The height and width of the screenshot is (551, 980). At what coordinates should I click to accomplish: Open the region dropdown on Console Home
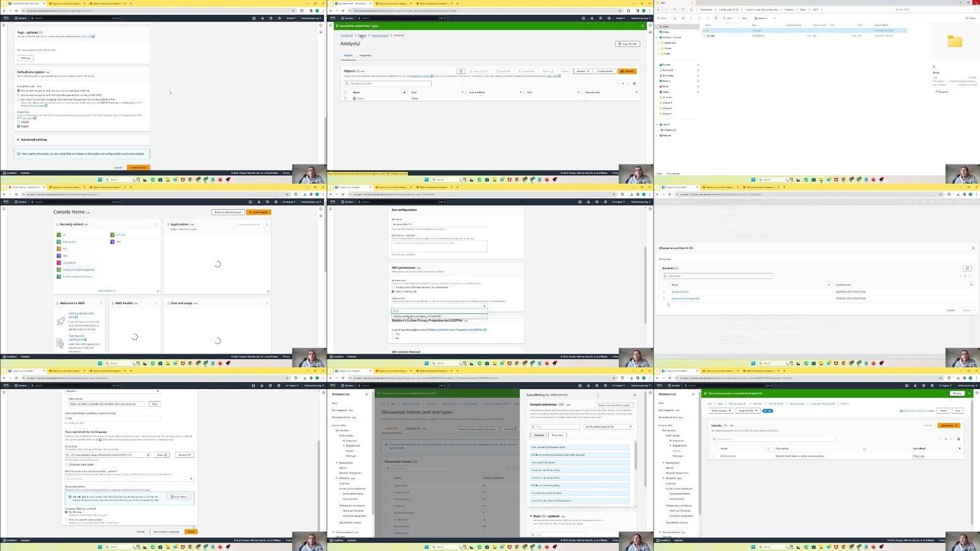[x=288, y=202]
